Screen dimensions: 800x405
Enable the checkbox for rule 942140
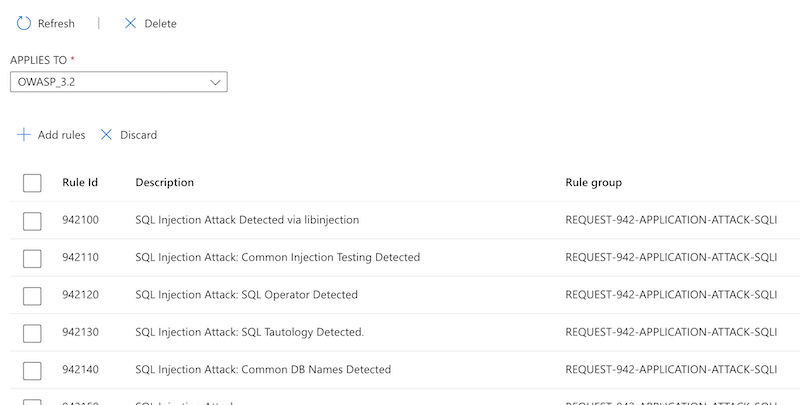pyautogui.click(x=32, y=370)
